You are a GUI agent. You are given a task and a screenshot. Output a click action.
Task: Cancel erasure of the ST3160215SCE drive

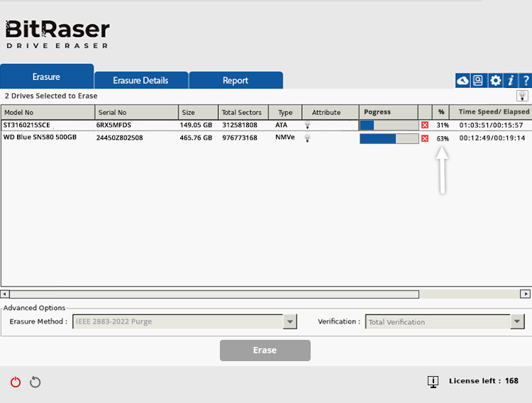coord(425,126)
